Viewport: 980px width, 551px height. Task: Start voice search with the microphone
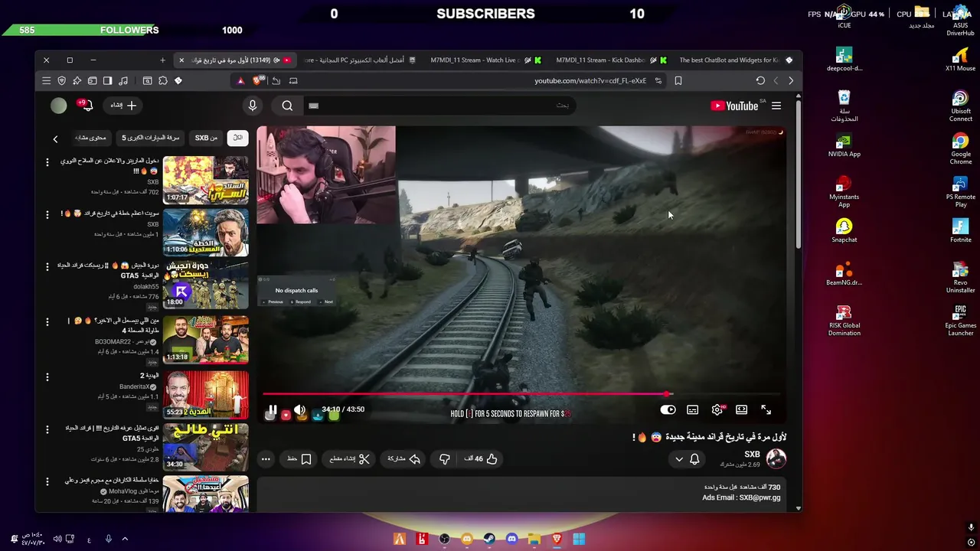pyautogui.click(x=253, y=106)
